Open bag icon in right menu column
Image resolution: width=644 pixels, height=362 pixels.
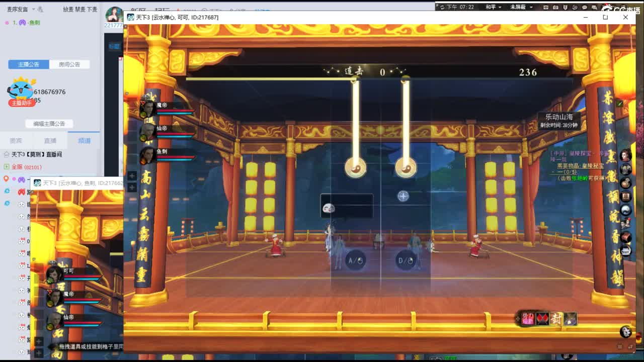tap(625, 183)
